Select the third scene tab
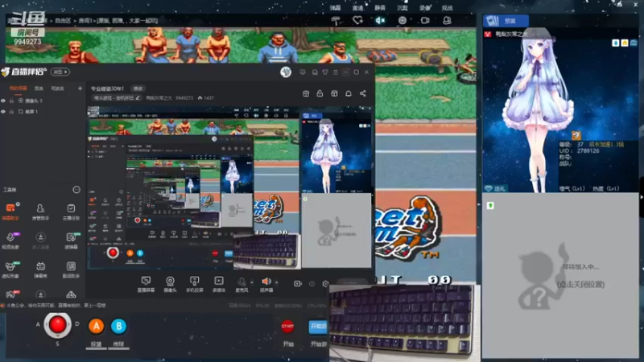The width and height of the screenshot is (644, 362). pos(57,88)
